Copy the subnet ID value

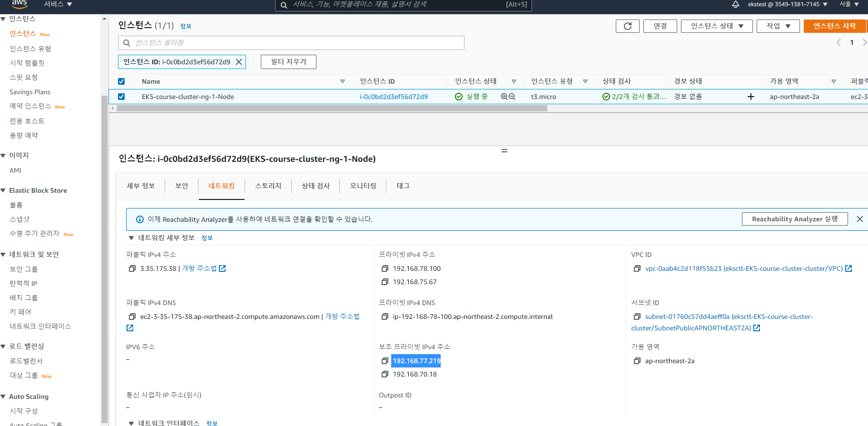(637, 317)
